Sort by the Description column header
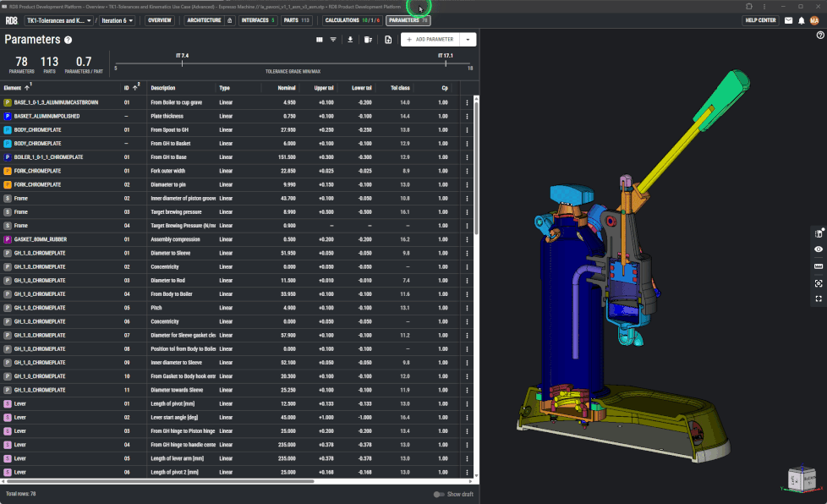This screenshot has height=504, width=827. [x=163, y=88]
